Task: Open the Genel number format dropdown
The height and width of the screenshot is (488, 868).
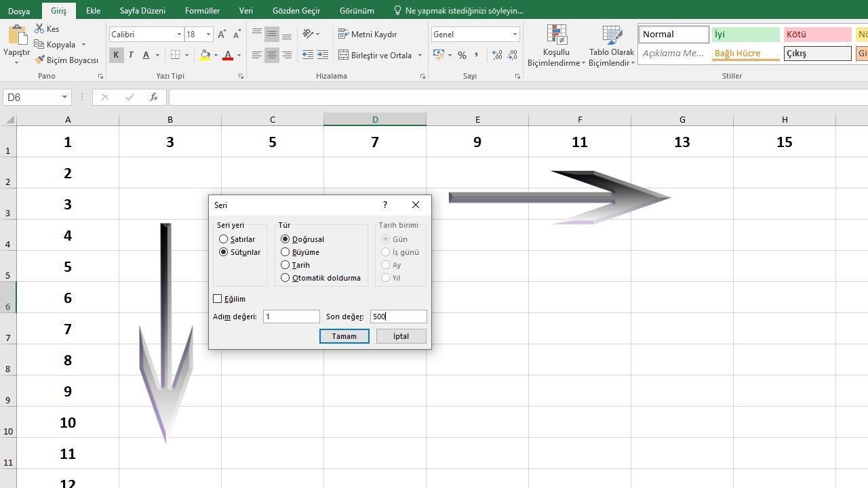Action: pos(515,35)
